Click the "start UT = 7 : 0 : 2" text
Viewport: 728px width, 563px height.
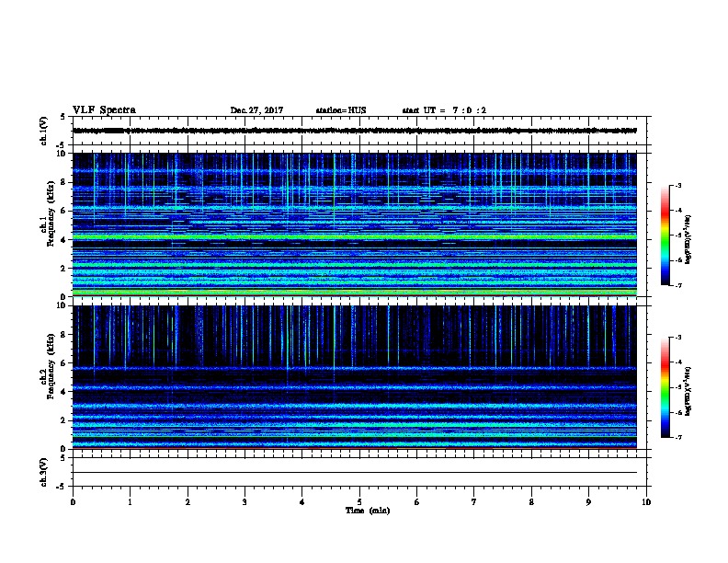point(444,110)
